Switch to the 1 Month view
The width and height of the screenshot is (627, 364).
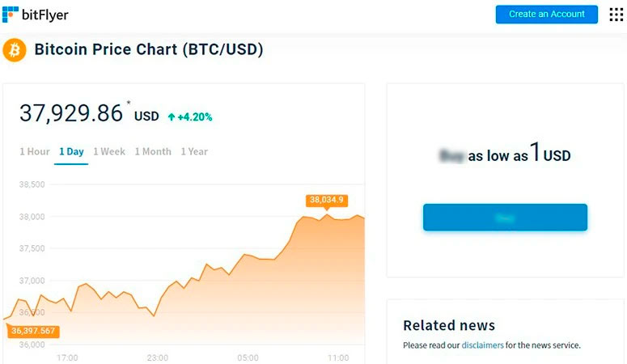tap(153, 151)
